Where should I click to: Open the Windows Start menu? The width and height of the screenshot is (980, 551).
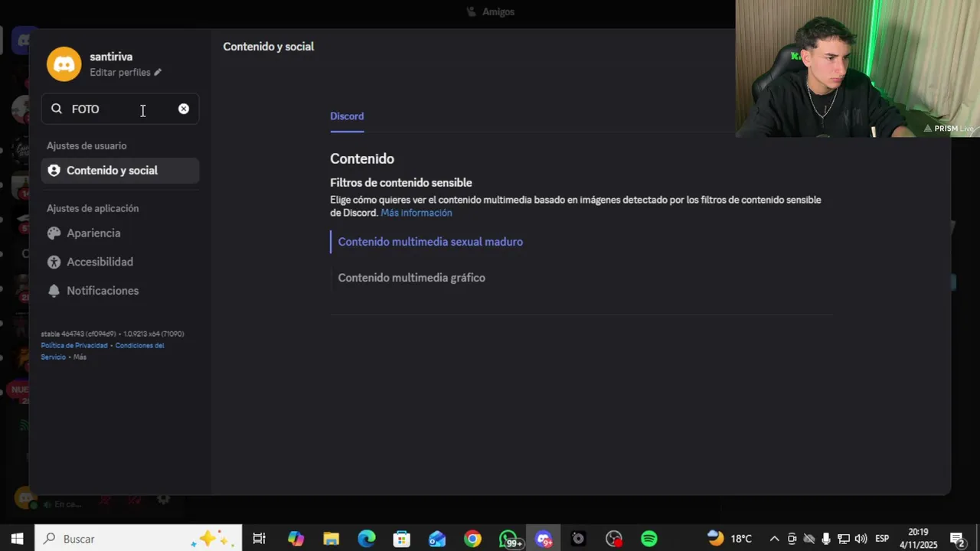tap(17, 539)
